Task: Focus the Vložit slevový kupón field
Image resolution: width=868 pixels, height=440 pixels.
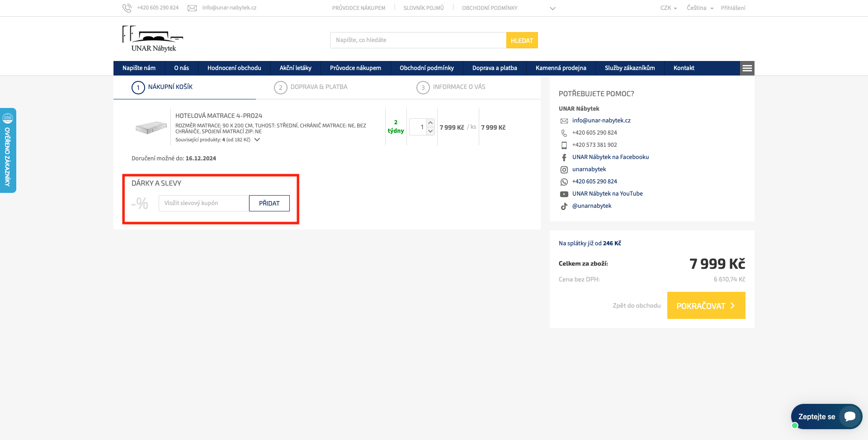Action: pyautogui.click(x=204, y=203)
